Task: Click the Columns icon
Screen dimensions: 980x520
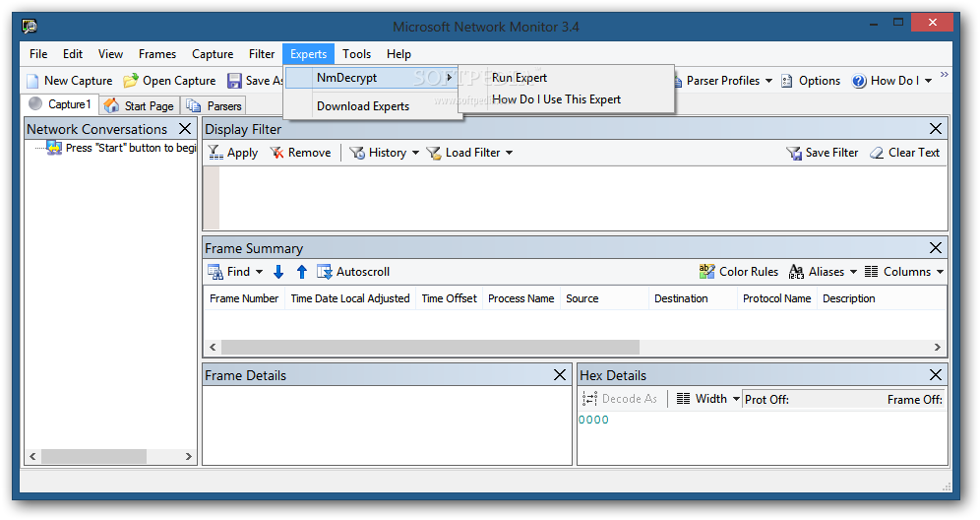Action: 871,272
